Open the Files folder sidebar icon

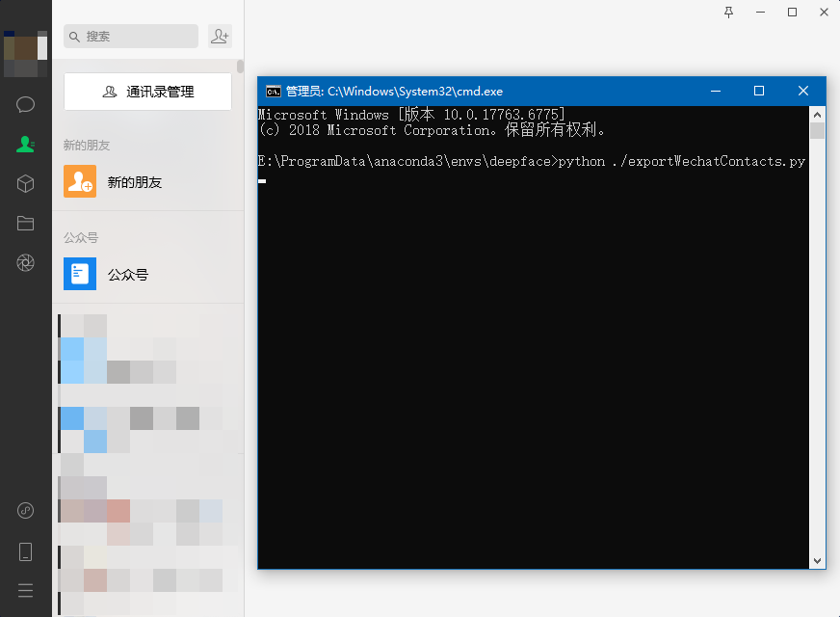(25, 223)
